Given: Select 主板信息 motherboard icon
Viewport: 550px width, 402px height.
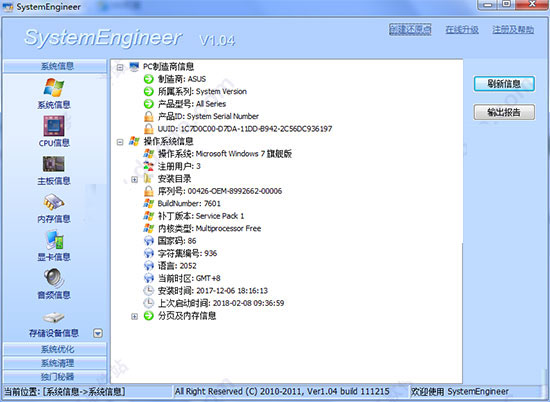Looking at the screenshot, I should pos(54,164).
